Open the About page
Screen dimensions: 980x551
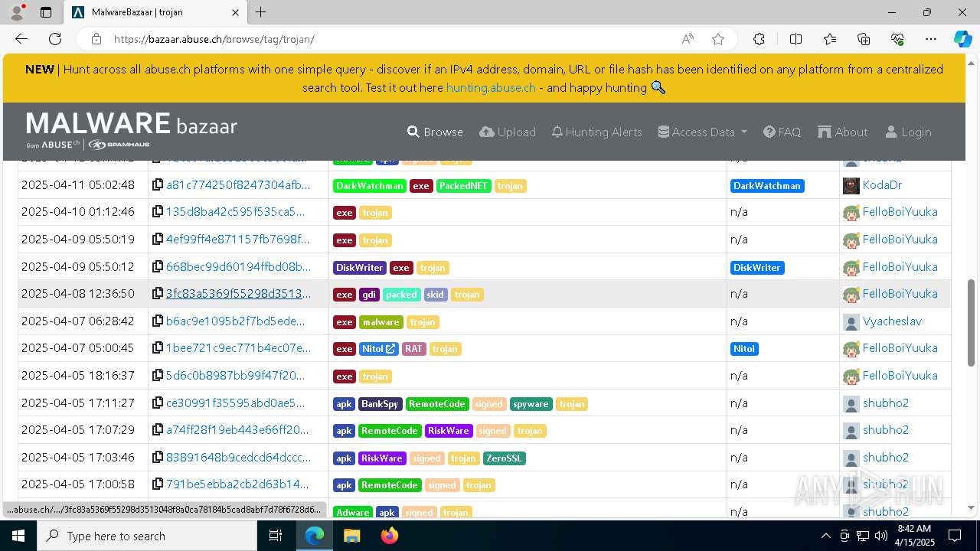pos(843,132)
